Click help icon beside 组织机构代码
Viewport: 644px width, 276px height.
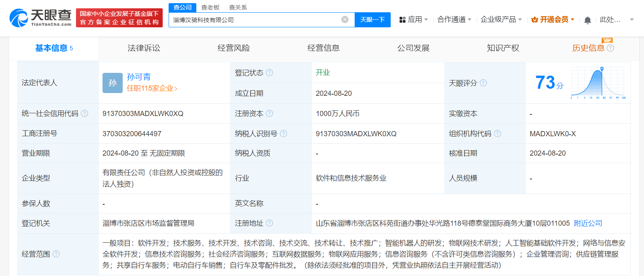pyautogui.click(x=498, y=134)
